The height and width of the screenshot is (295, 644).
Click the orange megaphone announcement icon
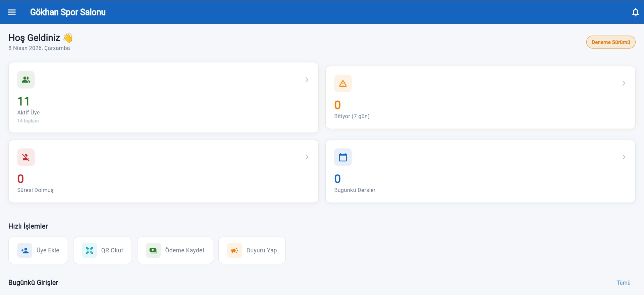click(x=234, y=250)
